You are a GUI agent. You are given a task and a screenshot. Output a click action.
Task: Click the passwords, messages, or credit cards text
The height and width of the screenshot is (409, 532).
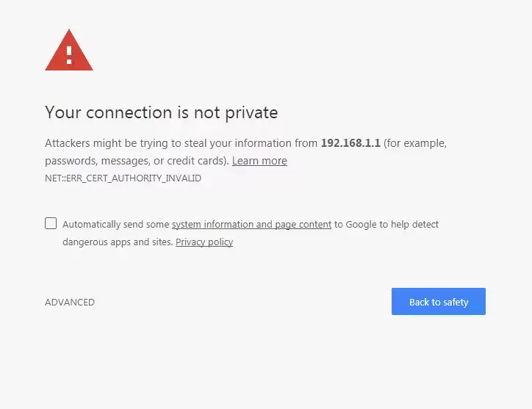click(x=136, y=161)
